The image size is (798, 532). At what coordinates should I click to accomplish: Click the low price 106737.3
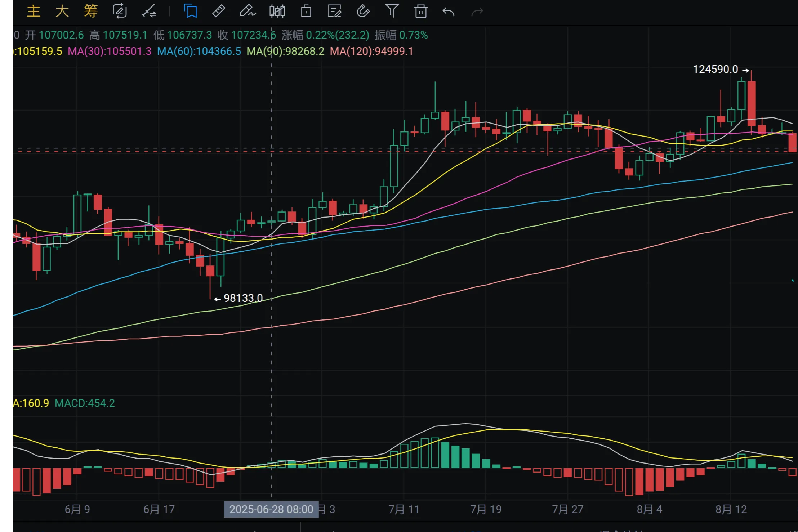click(x=190, y=35)
